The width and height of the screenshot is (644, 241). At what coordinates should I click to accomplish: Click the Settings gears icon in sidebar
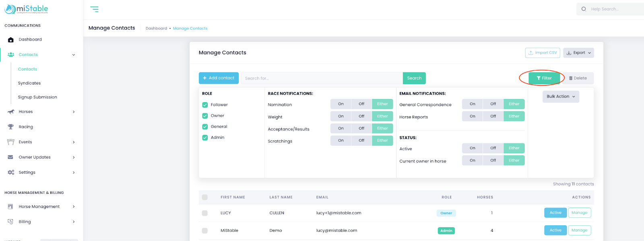pyautogui.click(x=11, y=172)
